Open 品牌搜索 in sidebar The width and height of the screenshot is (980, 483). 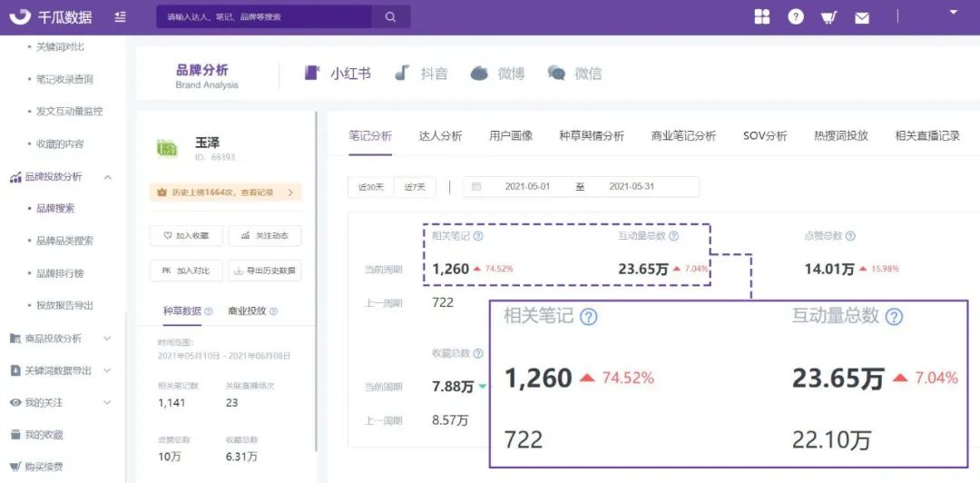(55, 208)
